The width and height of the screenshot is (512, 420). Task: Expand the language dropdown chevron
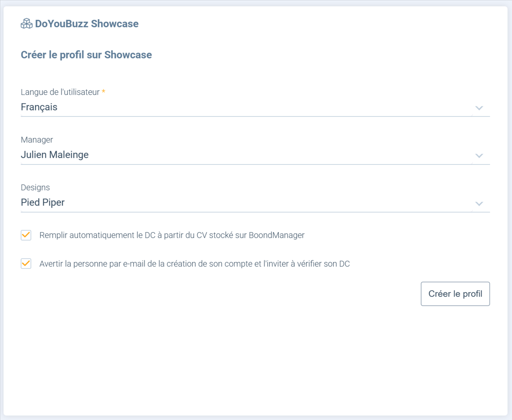479,108
